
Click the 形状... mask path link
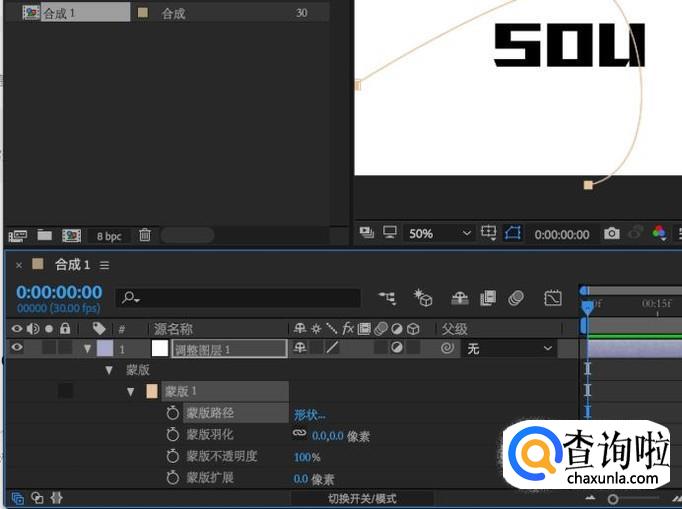tap(309, 414)
